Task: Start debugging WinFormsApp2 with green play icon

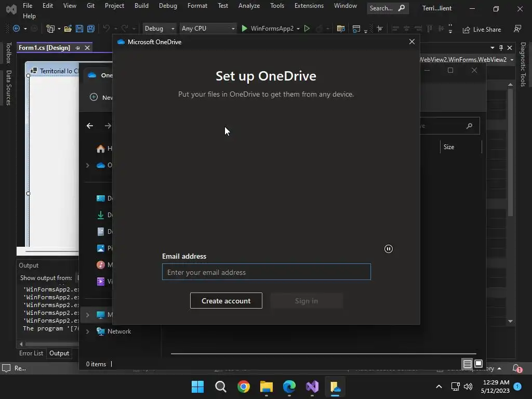Action: point(244,29)
